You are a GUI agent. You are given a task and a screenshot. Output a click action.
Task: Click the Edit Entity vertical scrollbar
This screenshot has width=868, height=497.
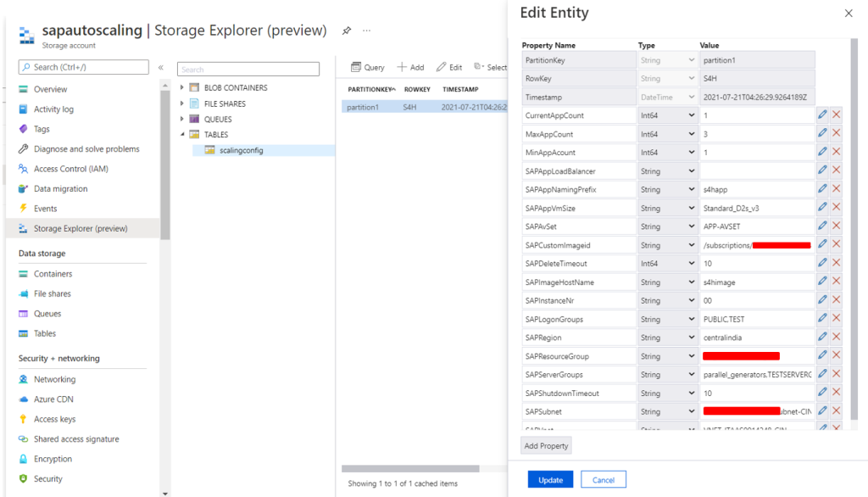pyautogui.click(x=854, y=229)
